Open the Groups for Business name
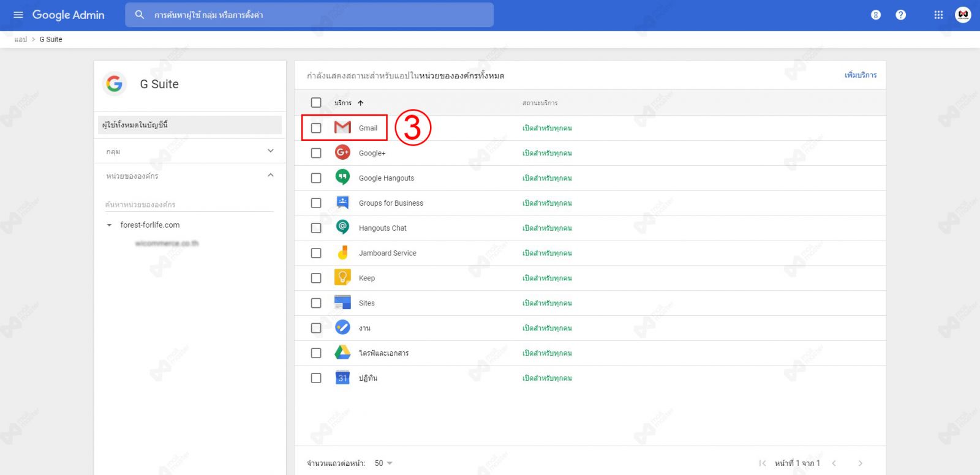 click(391, 203)
